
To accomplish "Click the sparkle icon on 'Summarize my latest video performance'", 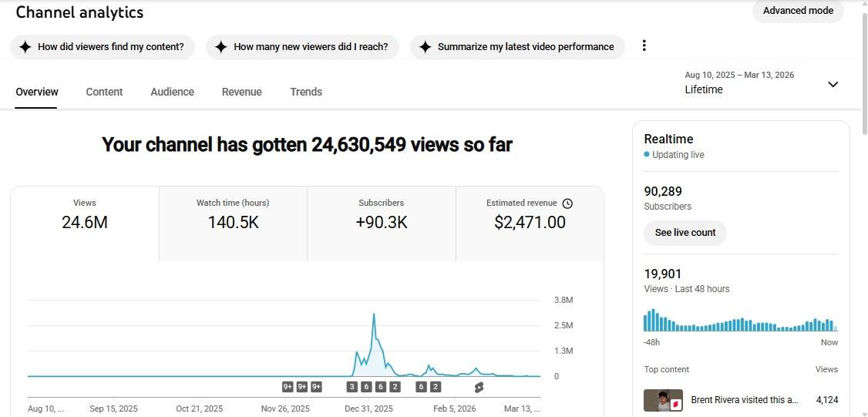I will pos(425,47).
